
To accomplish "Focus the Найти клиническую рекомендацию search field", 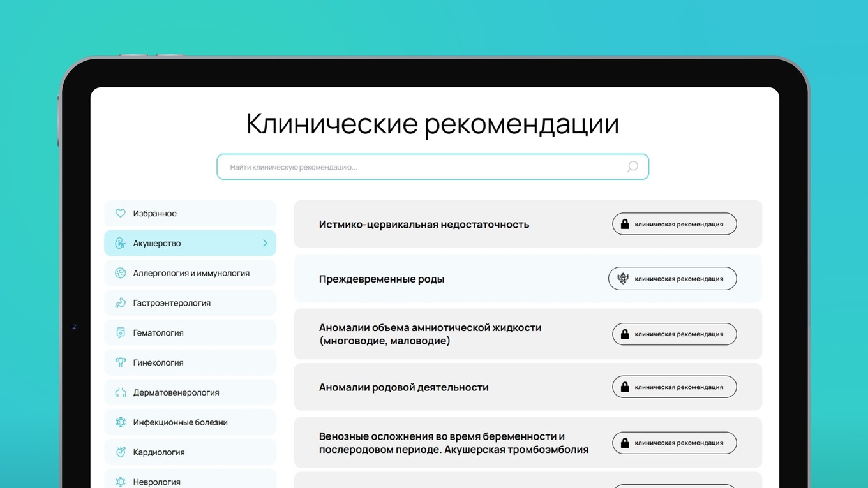I will tap(433, 166).
